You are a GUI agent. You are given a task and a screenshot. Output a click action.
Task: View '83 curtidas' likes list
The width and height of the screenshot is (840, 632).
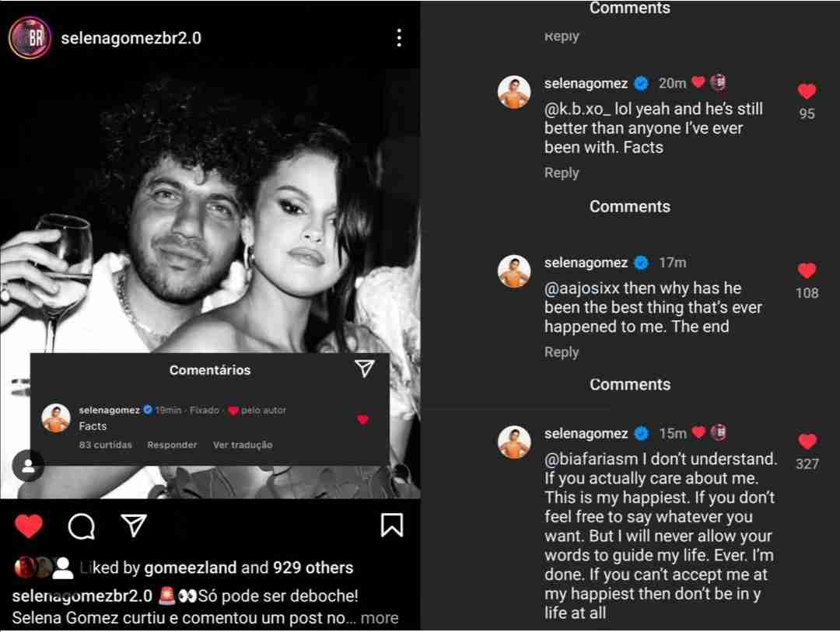(105, 445)
